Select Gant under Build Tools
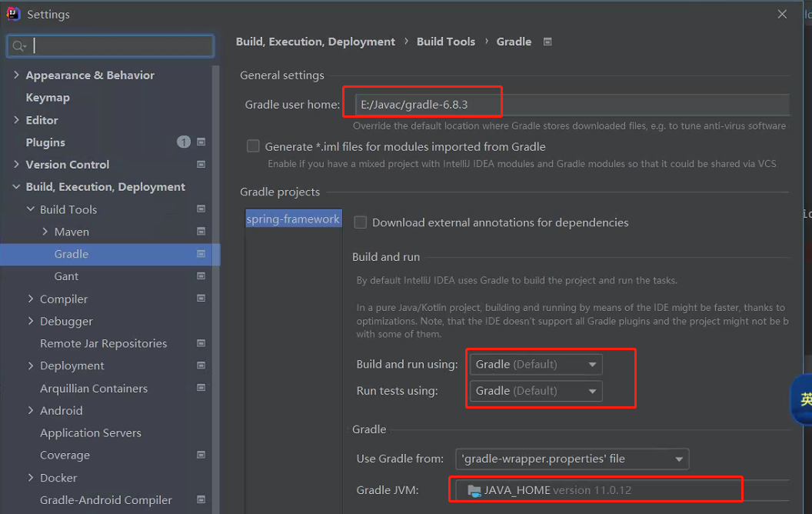812x514 pixels. 66,276
